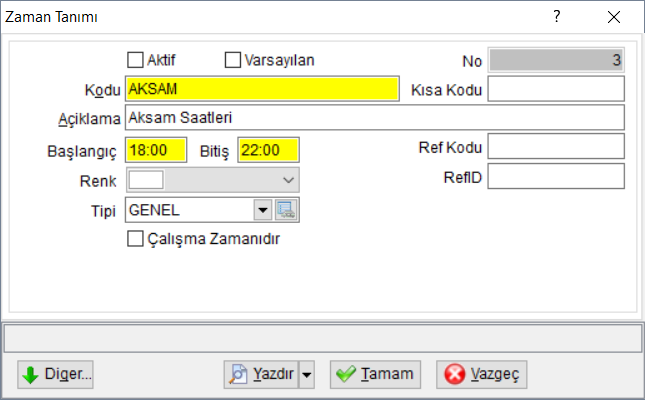Screen dimensions: 645x400
Task: Open the Tipi GENEL dropdown arrow
Action: pos(262,210)
